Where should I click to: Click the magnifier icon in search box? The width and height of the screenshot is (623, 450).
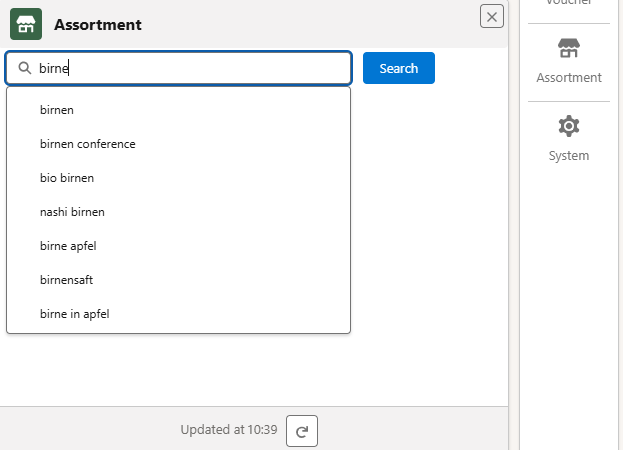pyautogui.click(x=24, y=69)
